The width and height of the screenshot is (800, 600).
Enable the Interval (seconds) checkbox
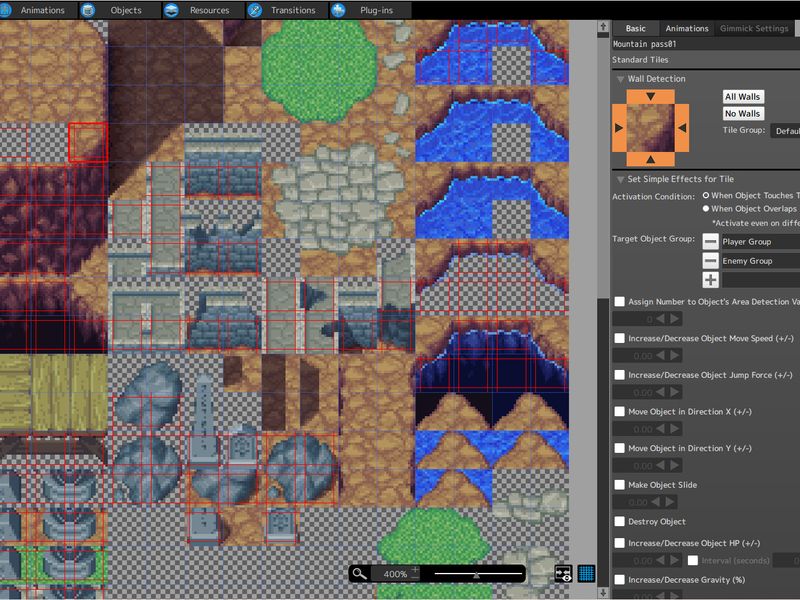pos(693,560)
